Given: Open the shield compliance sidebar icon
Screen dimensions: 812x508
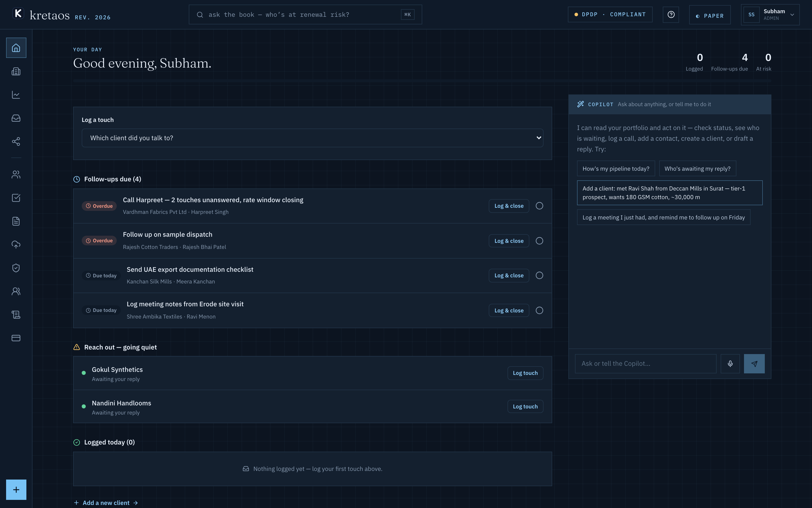Looking at the screenshot, I should click(x=16, y=268).
